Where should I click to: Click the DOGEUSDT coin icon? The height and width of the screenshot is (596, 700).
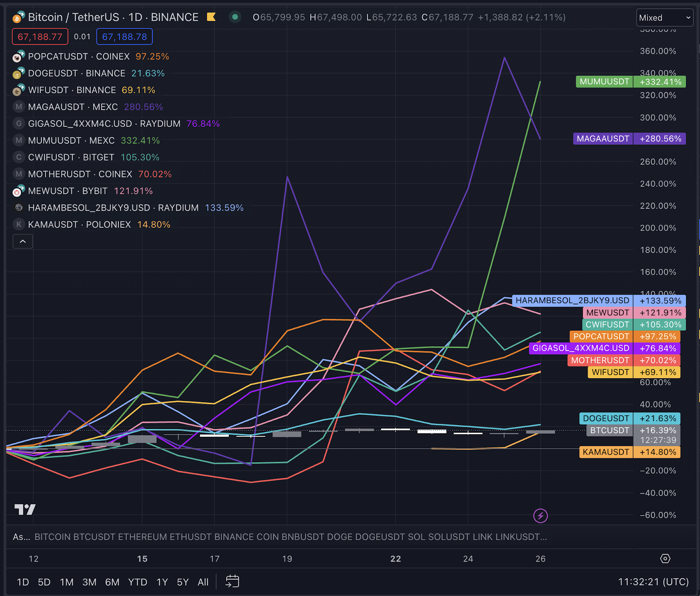pyautogui.click(x=18, y=73)
